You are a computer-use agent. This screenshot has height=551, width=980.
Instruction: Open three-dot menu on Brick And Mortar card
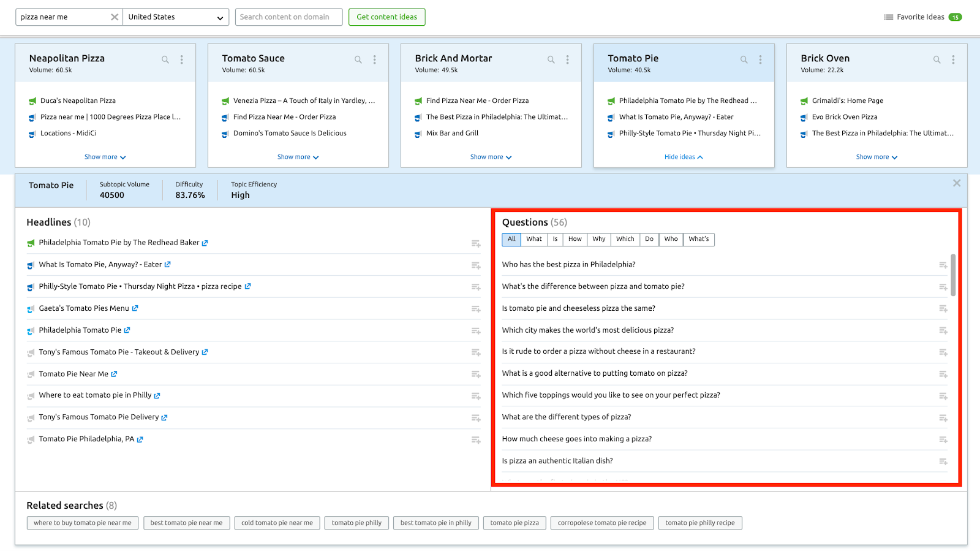point(568,59)
